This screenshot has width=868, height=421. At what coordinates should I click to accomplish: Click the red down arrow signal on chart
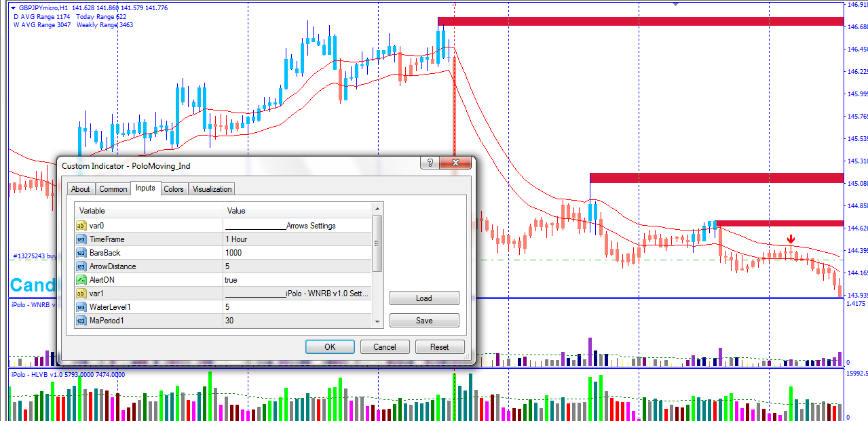pyautogui.click(x=791, y=239)
